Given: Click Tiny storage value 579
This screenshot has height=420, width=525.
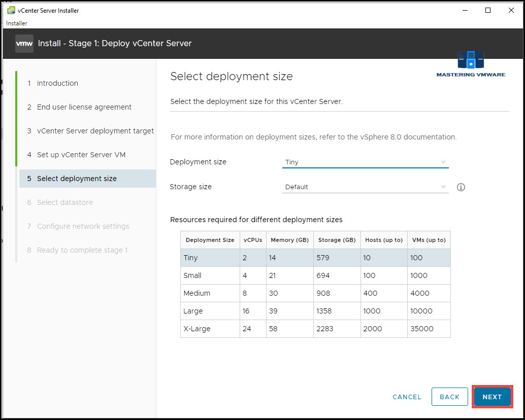Looking at the screenshot, I should (x=323, y=258).
